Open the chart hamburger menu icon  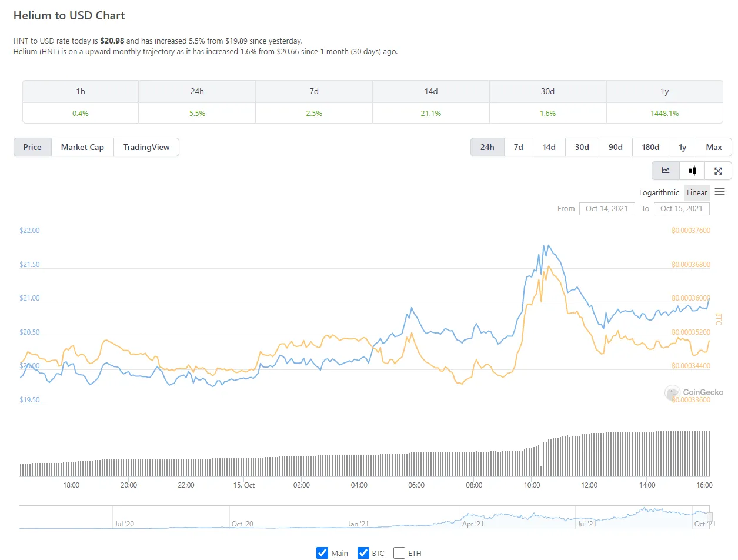click(x=720, y=192)
